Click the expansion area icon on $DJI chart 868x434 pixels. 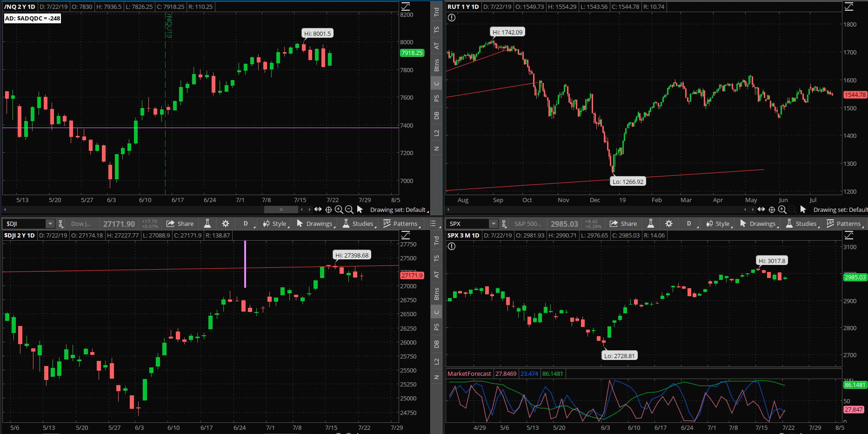(x=406, y=235)
